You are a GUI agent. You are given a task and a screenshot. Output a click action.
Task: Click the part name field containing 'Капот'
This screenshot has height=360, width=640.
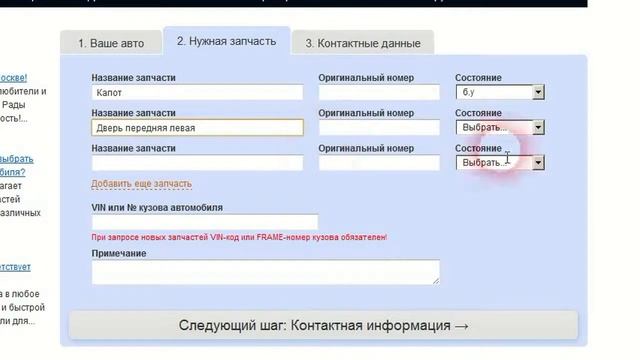click(x=197, y=93)
